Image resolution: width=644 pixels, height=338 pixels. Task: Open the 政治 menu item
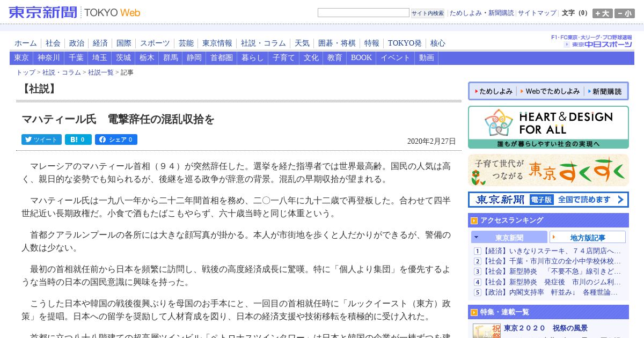77,43
